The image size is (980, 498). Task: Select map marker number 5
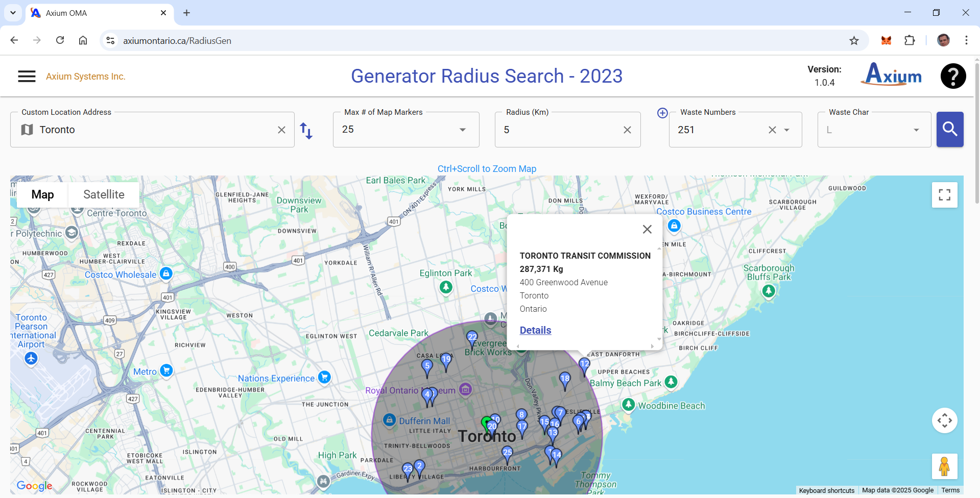coord(427,367)
